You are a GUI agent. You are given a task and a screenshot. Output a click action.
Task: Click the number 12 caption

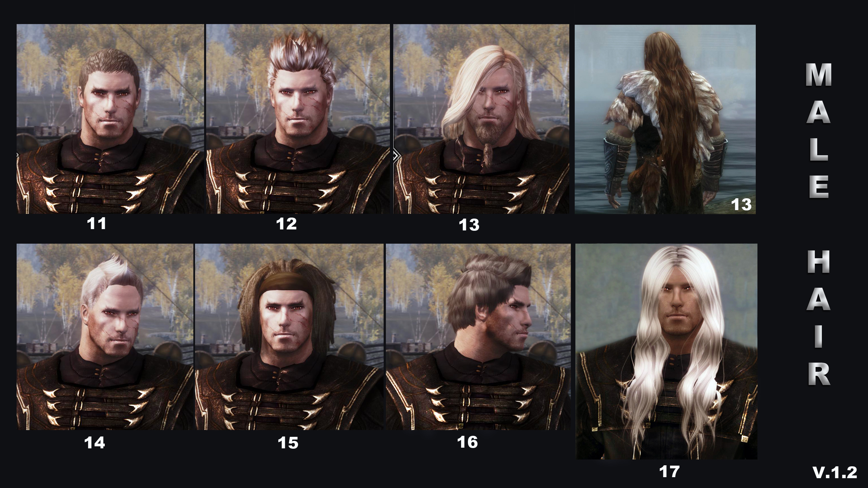click(x=287, y=224)
